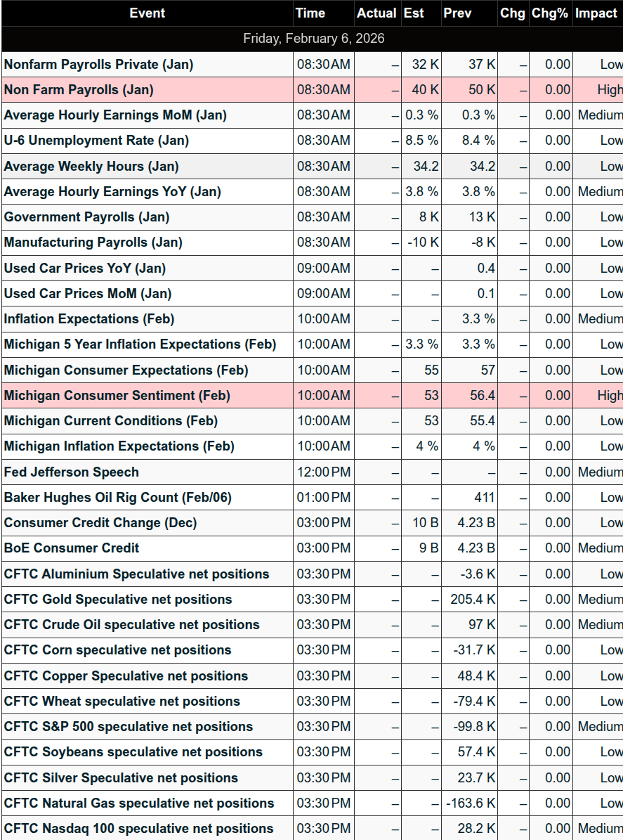Click the Chg% column header

[549, 13]
